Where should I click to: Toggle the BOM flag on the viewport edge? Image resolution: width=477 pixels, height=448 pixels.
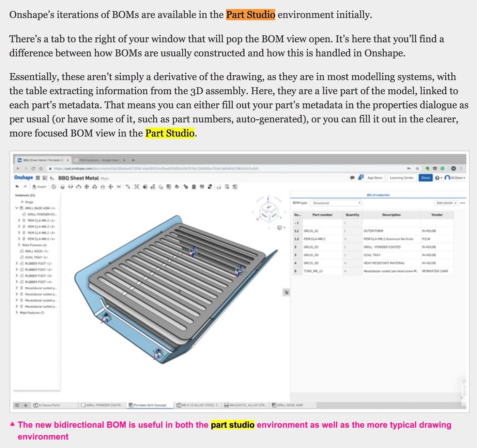coord(287,292)
